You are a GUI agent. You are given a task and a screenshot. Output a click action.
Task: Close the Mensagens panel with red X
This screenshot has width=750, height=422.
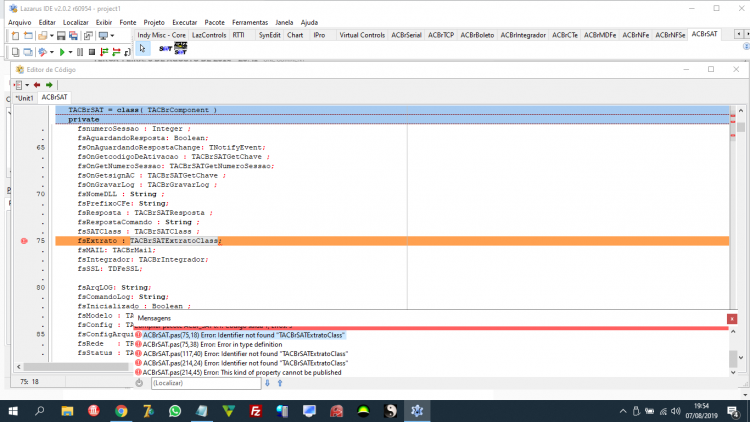(732, 319)
